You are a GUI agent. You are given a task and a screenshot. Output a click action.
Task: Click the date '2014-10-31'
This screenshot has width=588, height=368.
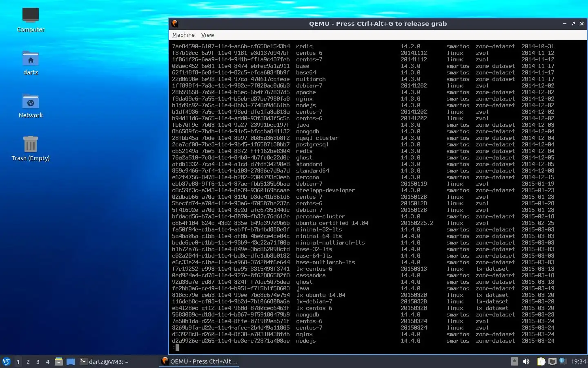click(x=538, y=46)
